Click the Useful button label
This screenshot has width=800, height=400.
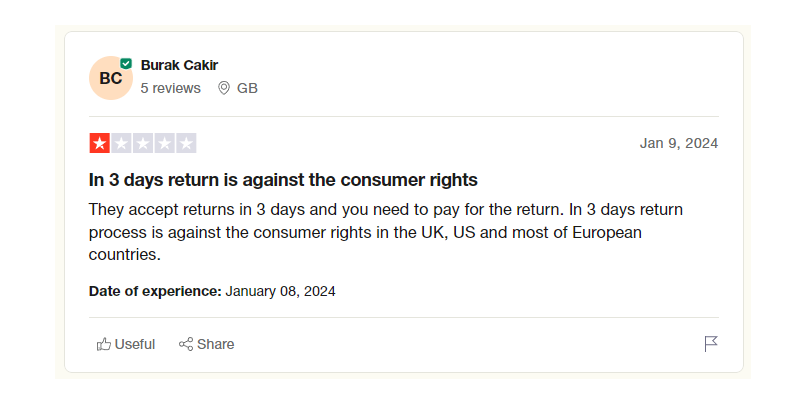tap(135, 344)
